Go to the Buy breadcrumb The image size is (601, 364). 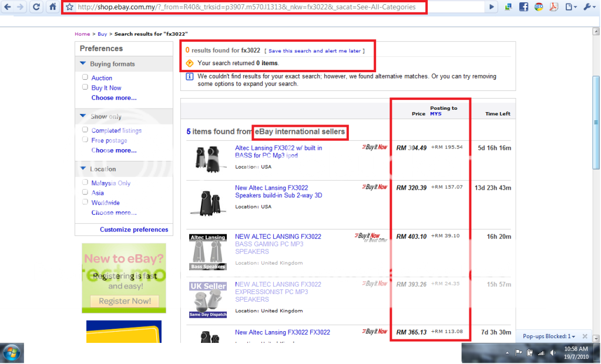[x=102, y=34]
